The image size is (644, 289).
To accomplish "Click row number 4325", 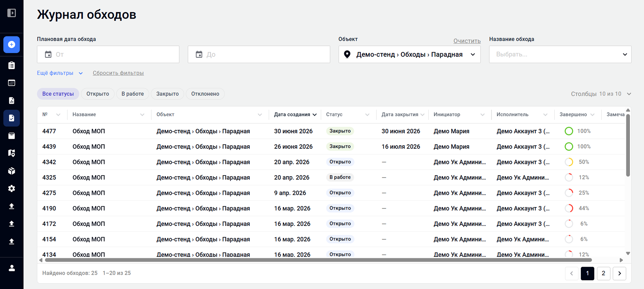I will coord(49,178).
